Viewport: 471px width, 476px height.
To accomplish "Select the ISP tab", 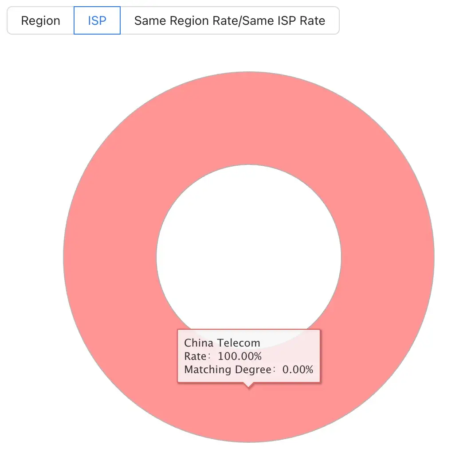I will 97,21.
